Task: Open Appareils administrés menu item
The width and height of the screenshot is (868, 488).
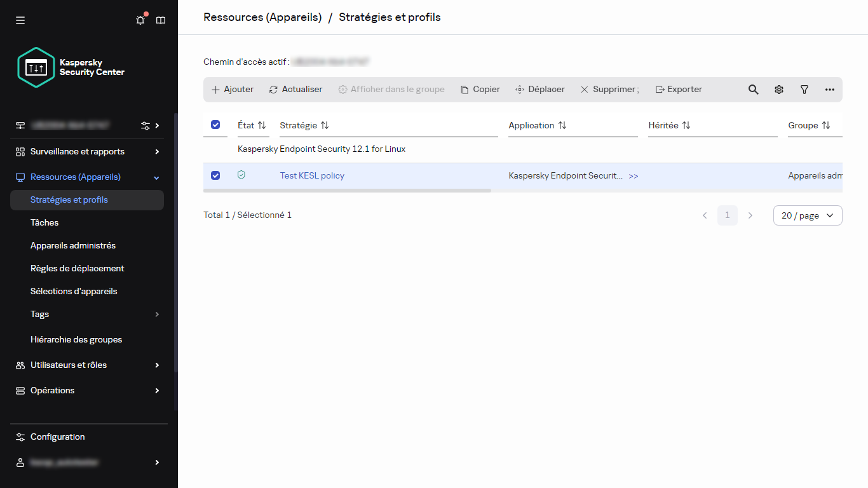Action: tap(73, 246)
